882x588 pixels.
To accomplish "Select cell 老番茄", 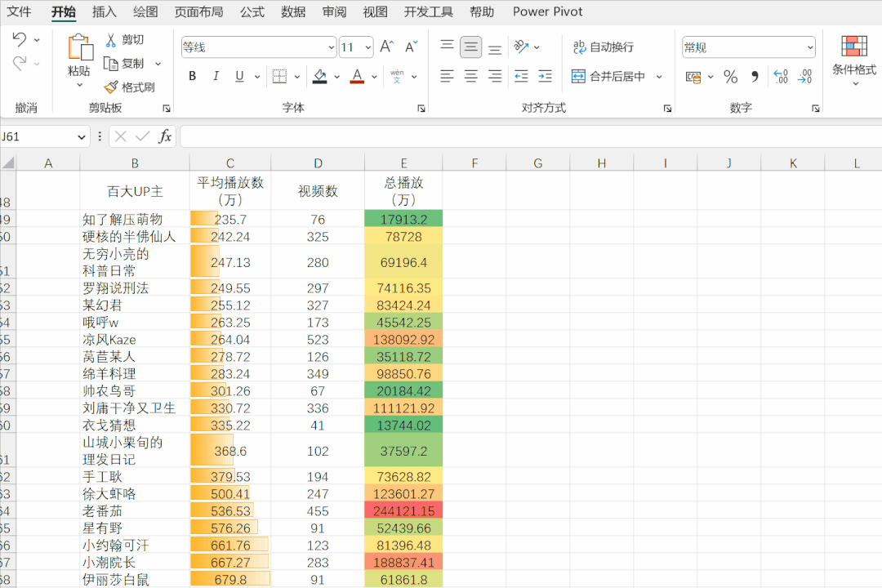I will pos(135,511).
